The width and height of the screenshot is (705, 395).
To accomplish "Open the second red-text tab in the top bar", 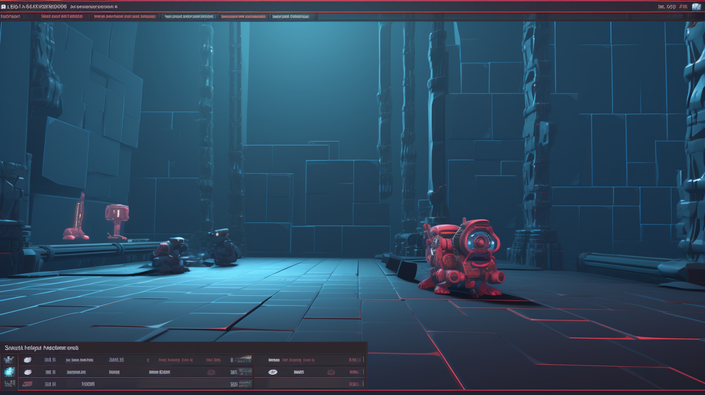I will (x=125, y=17).
